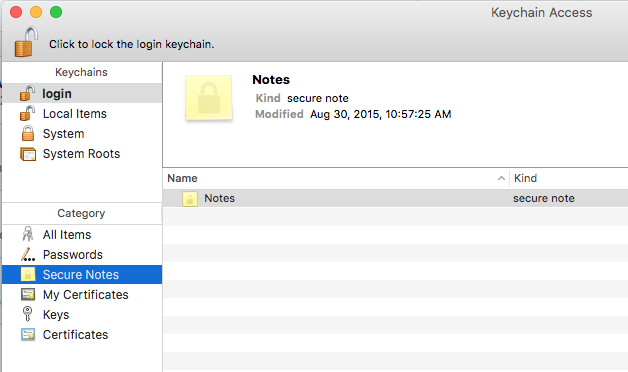Image resolution: width=628 pixels, height=372 pixels.
Task: Click the Notes row's yellow note icon
Action: (x=190, y=199)
